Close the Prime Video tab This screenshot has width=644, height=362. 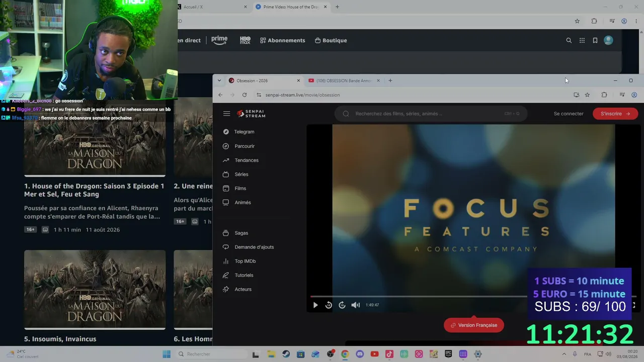point(325,7)
